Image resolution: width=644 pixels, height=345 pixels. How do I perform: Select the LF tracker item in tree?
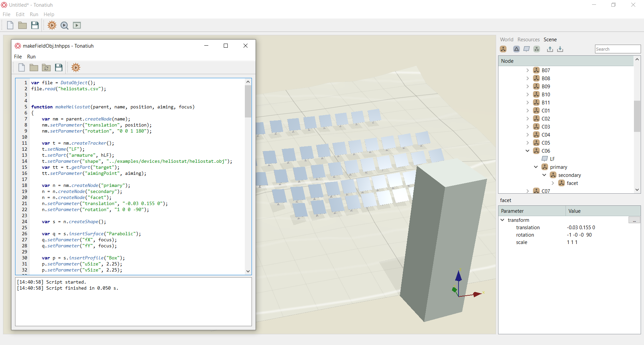tap(552, 159)
